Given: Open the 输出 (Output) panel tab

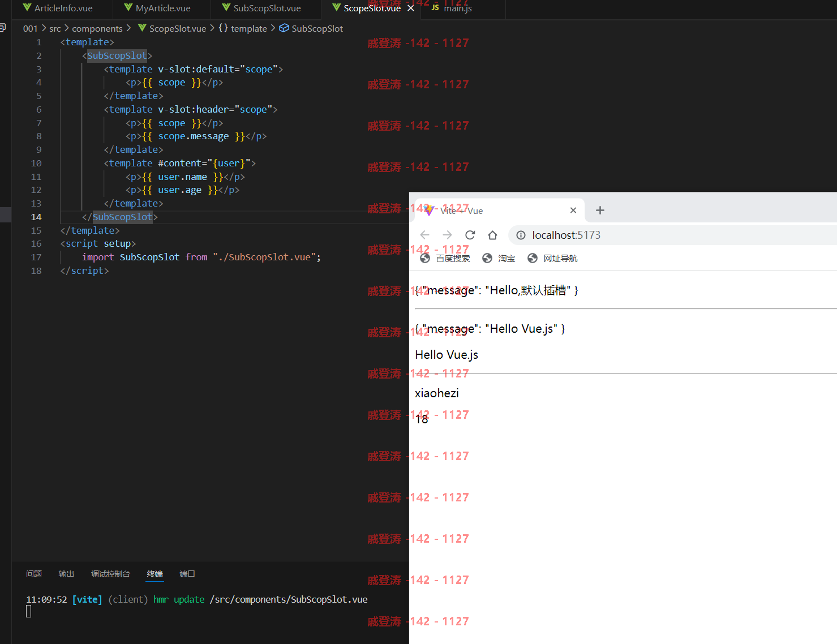Looking at the screenshot, I should (66, 574).
